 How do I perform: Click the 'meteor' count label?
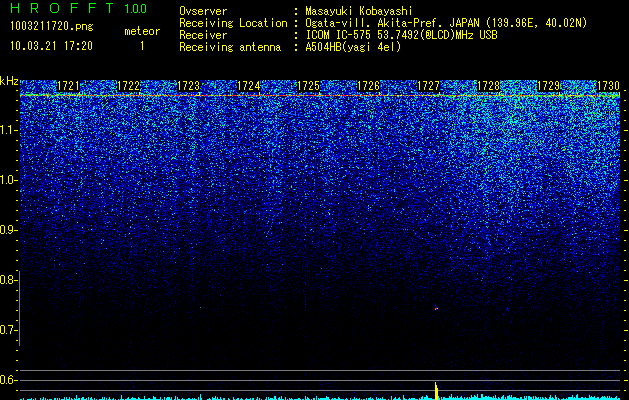[x=142, y=31]
